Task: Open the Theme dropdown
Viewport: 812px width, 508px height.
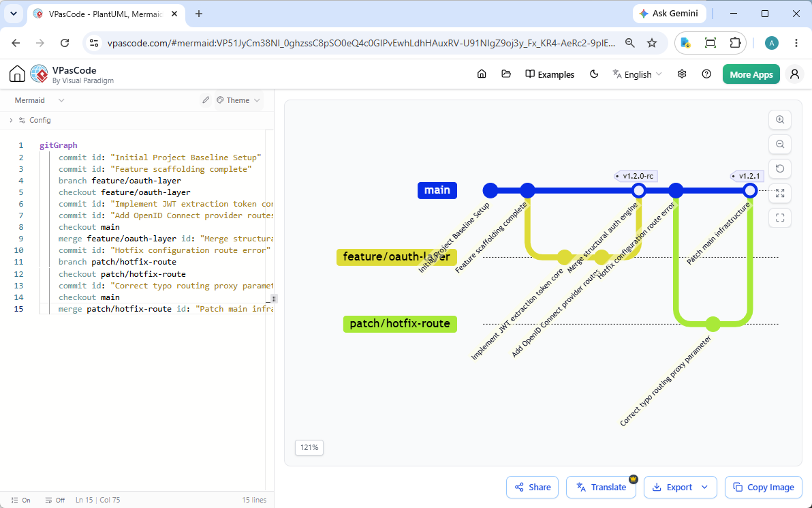Action: [238, 100]
